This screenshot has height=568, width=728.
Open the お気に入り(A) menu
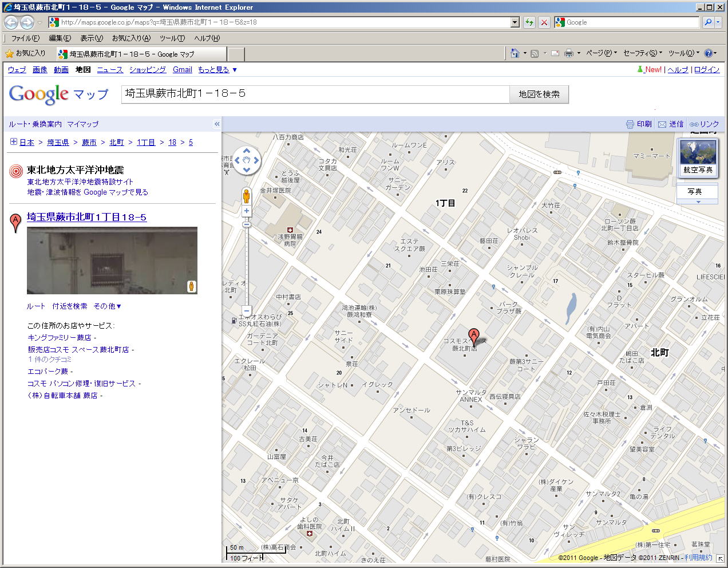click(x=131, y=38)
